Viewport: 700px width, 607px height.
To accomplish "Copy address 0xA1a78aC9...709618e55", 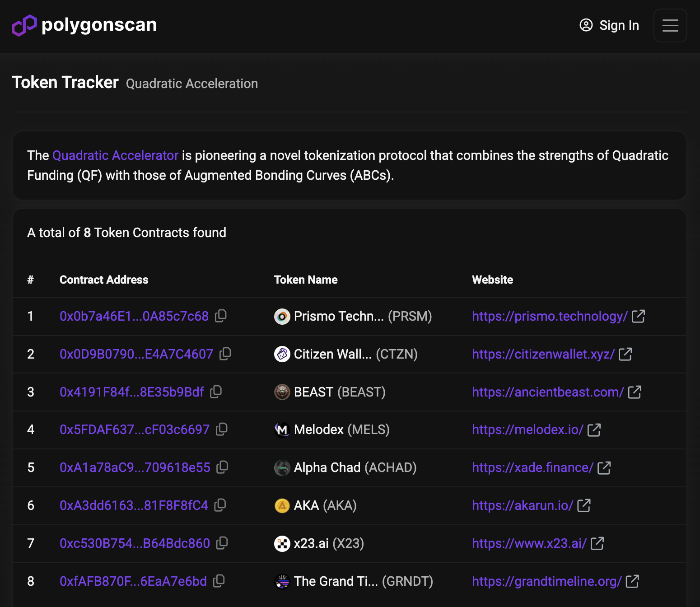I will (x=222, y=467).
